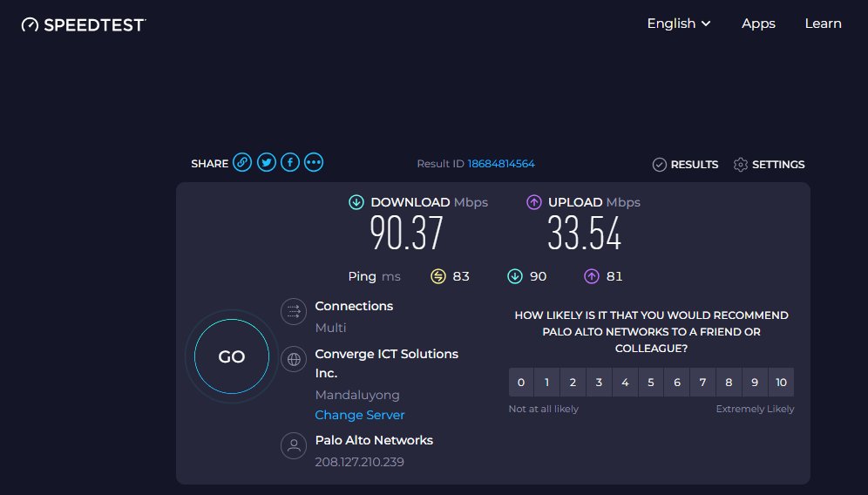Click the Not at all likely label
The height and width of the screenshot is (495, 868).
tap(544, 409)
